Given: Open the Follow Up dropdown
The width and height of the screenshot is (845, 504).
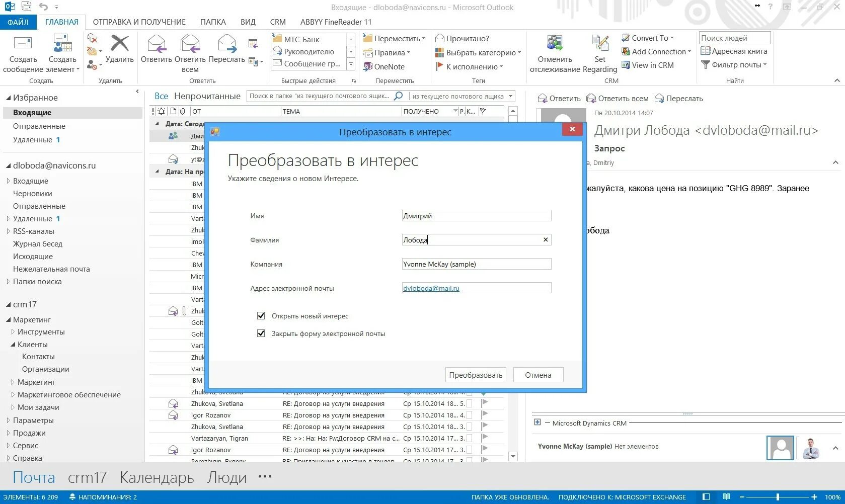Looking at the screenshot, I should pos(469,66).
